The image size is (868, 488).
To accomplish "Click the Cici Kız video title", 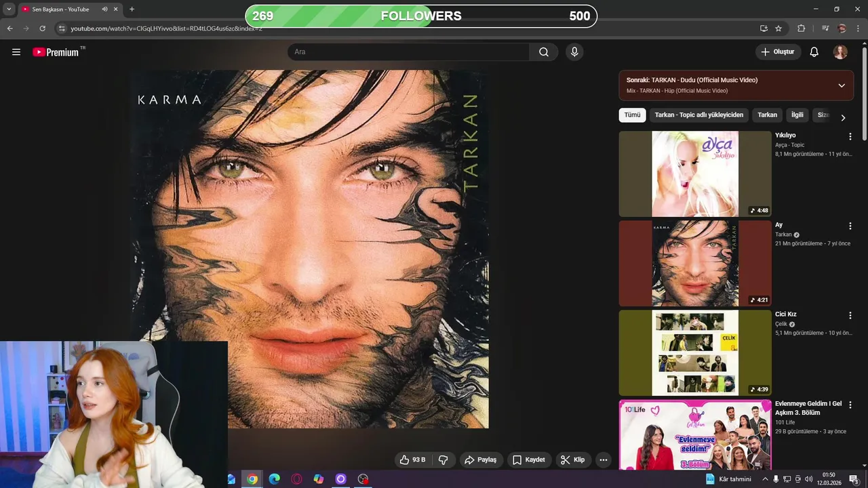I will point(786,314).
